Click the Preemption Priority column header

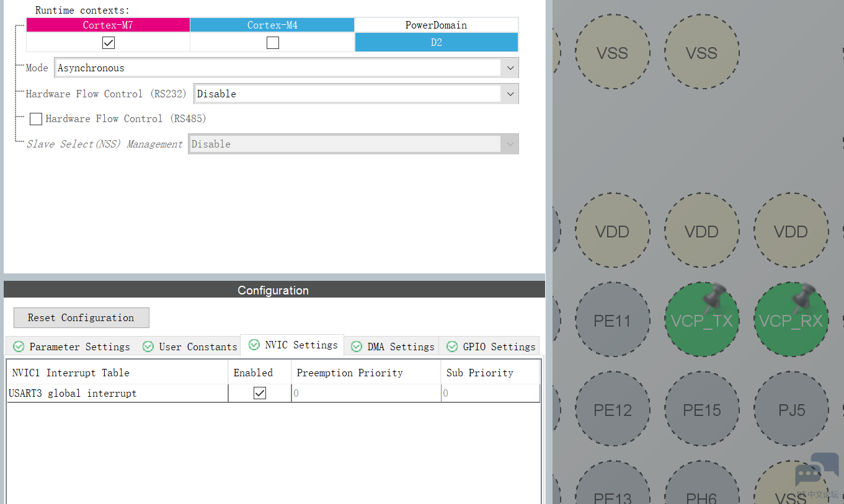click(x=366, y=373)
